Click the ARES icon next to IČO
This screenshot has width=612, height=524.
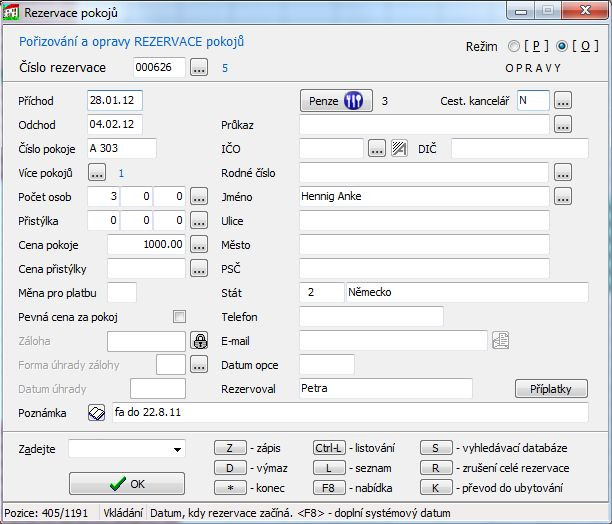(399, 149)
